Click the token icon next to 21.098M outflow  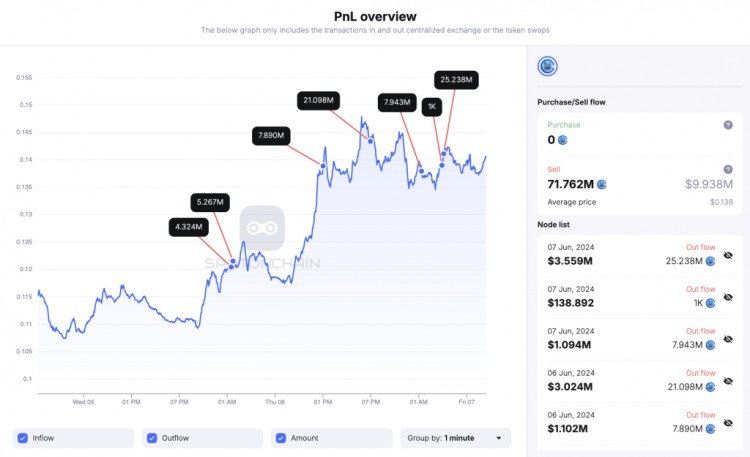pos(710,387)
